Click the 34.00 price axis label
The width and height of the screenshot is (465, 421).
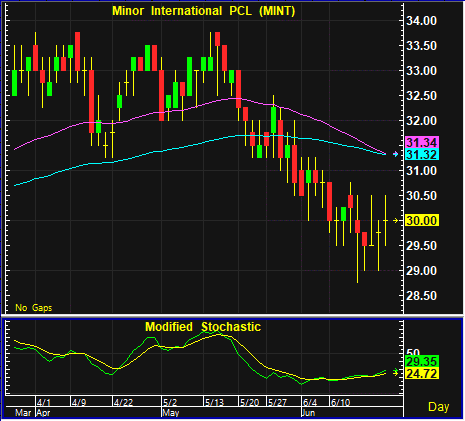point(421,21)
